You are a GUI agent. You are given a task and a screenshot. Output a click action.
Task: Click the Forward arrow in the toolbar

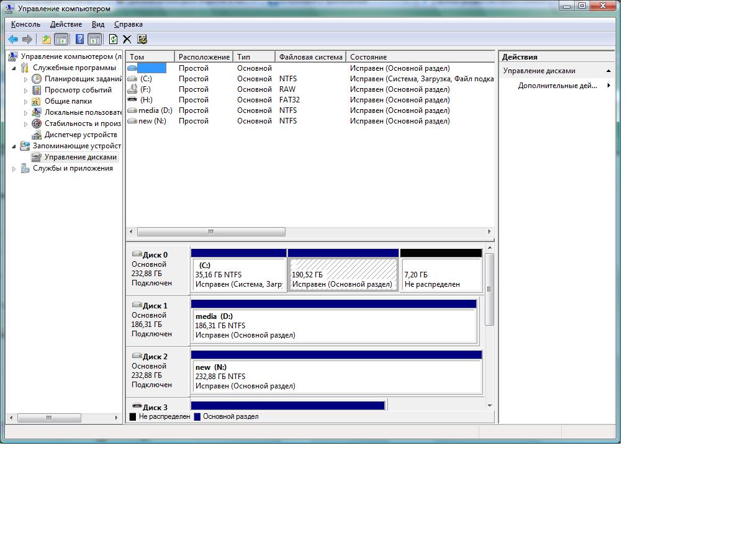coord(27,40)
